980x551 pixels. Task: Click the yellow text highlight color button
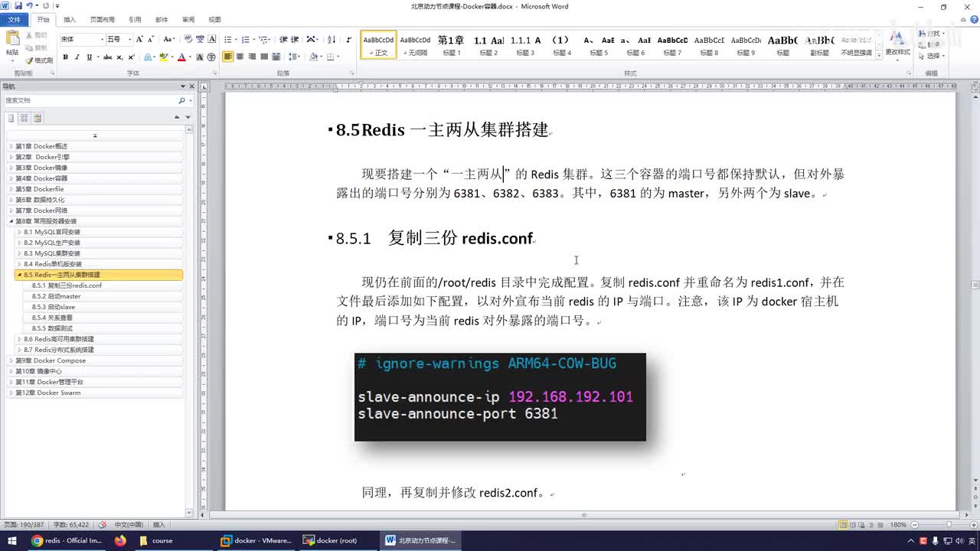point(163,57)
